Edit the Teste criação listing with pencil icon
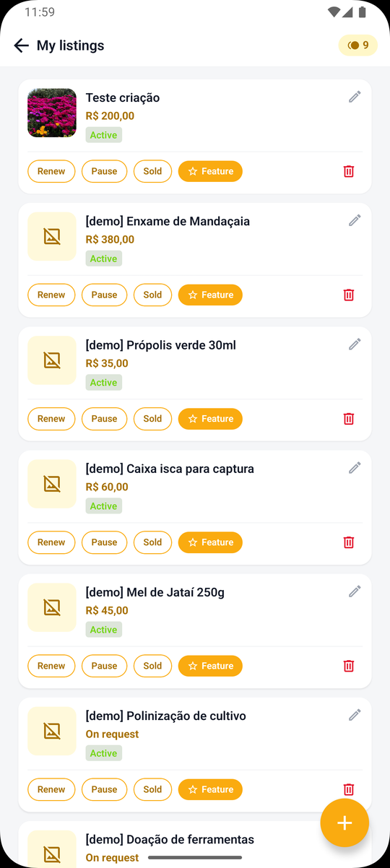Screen dimensions: 390x868 coord(355,97)
